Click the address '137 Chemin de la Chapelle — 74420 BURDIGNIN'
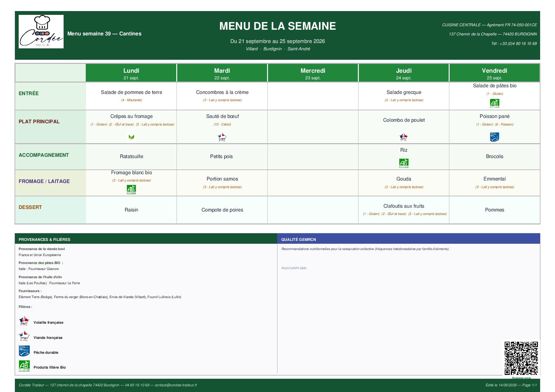Viewport: 555px width, 392px height. tap(493, 34)
